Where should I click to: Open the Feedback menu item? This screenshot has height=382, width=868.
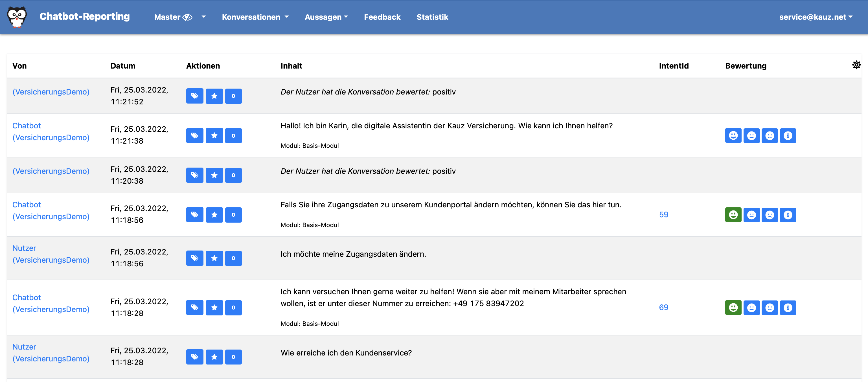[x=383, y=17]
